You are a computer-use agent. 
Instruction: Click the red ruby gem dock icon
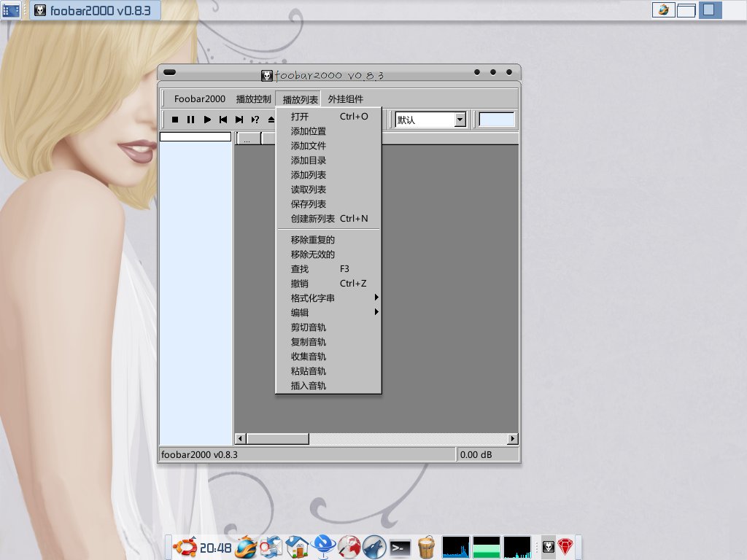(x=565, y=547)
